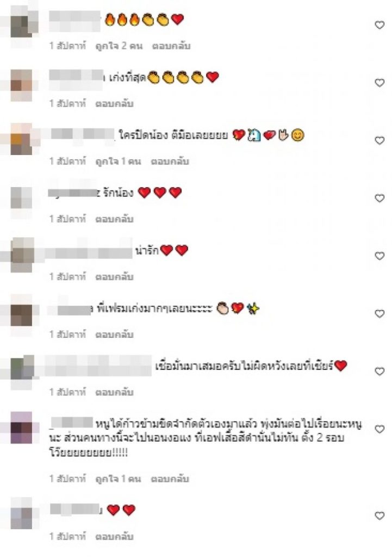
Task: Like the fire and clapping emoji comment
Action: tap(379, 25)
